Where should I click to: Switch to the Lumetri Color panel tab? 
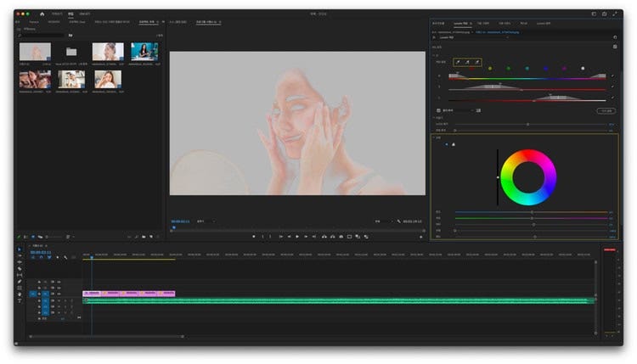point(462,24)
